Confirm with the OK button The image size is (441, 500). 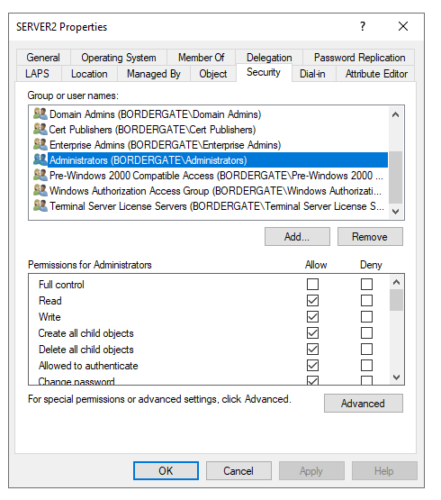point(166,471)
